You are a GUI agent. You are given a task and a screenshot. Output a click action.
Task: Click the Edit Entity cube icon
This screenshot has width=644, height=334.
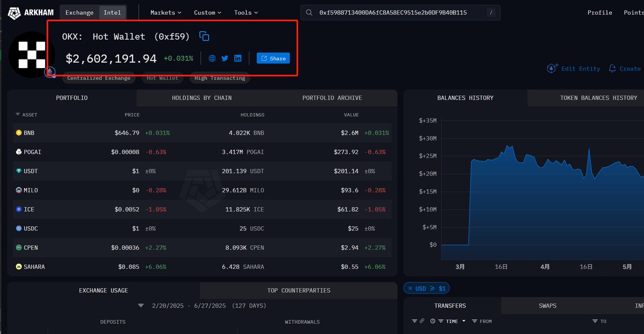[552, 68]
